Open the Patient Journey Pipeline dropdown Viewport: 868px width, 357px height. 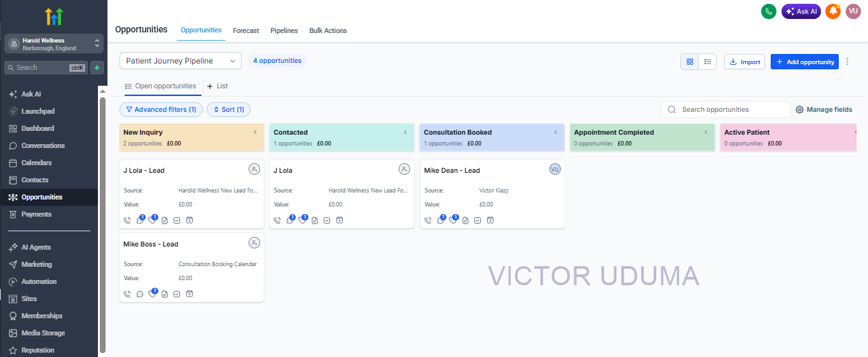point(181,61)
